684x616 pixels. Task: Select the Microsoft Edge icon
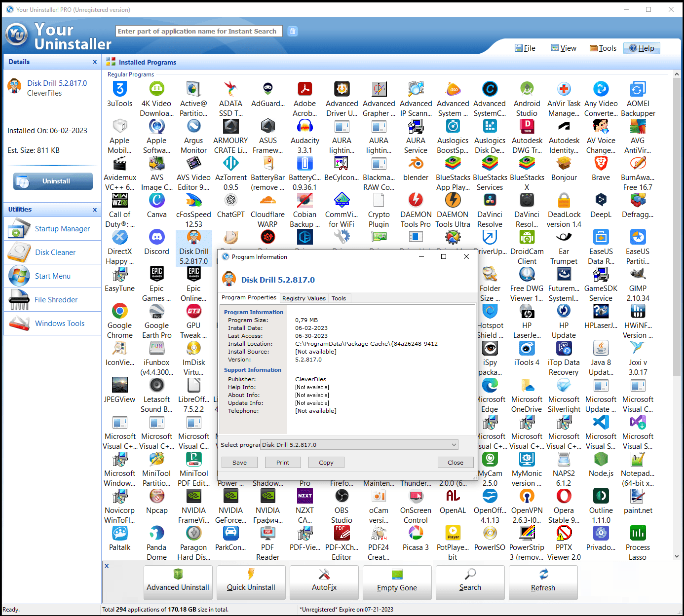(x=490, y=385)
